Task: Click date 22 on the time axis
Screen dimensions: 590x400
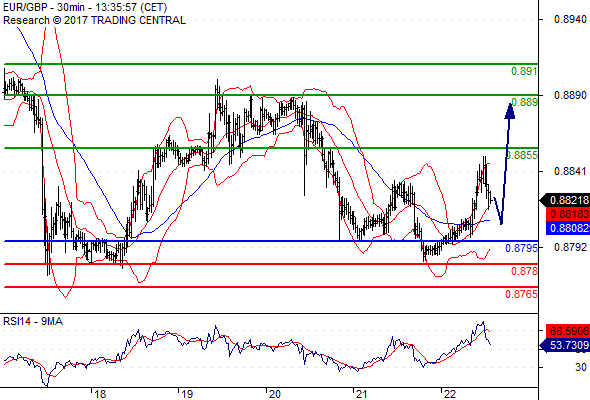Action: click(450, 394)
